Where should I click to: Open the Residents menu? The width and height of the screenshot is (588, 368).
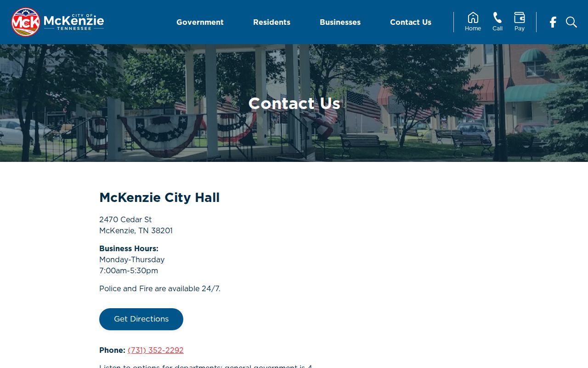(x=271, y=22)
